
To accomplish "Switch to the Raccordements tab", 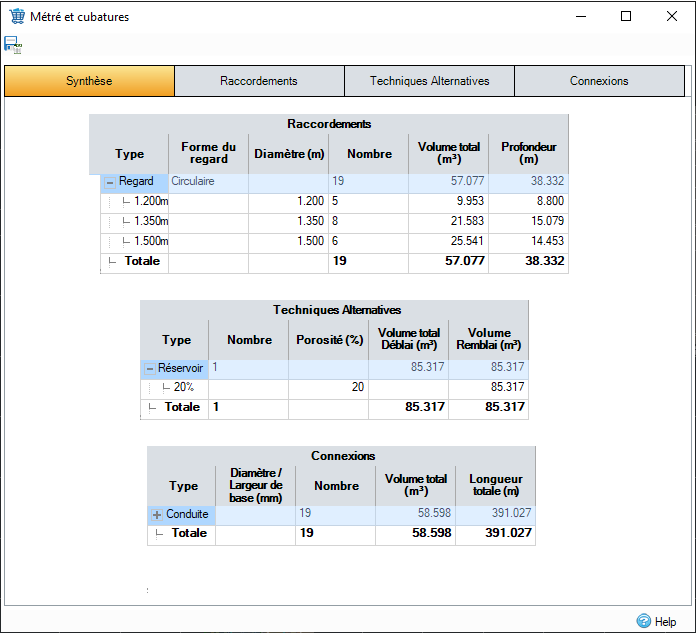I will tap(259, 81).
